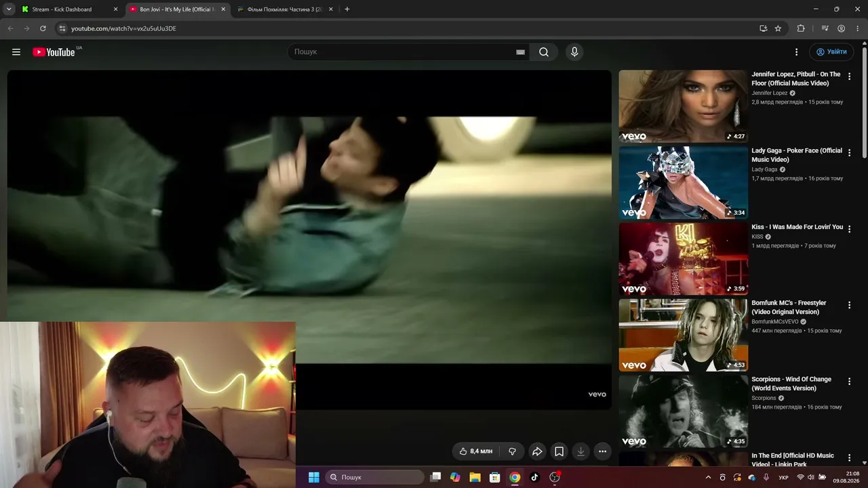Screen dimensions: 868x488
Task: Click the address bar URL youtube.com/watch
Action: (x=123, y=28)
